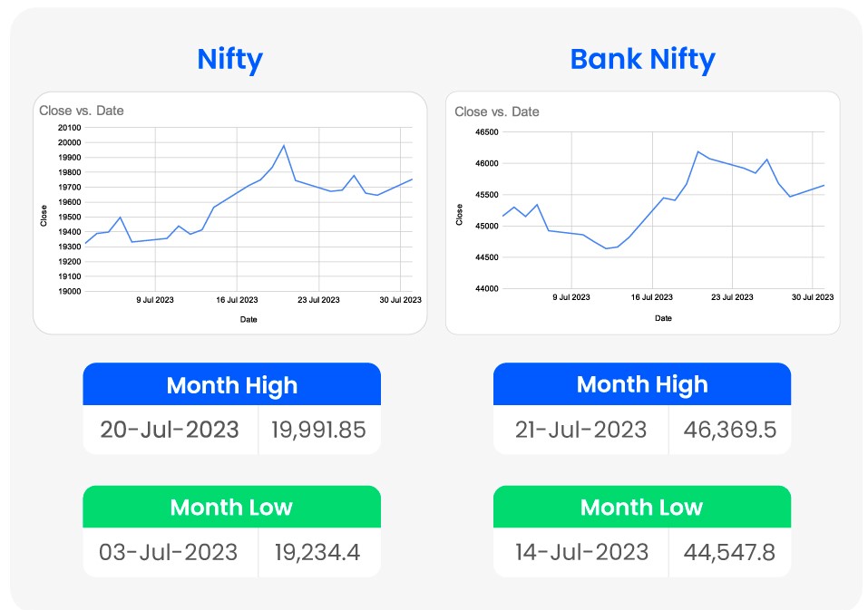This screenshot has height=610, width=868.
Task: Click the Nifty heading title
Action: pyautogui.click(x=229, y=60)
